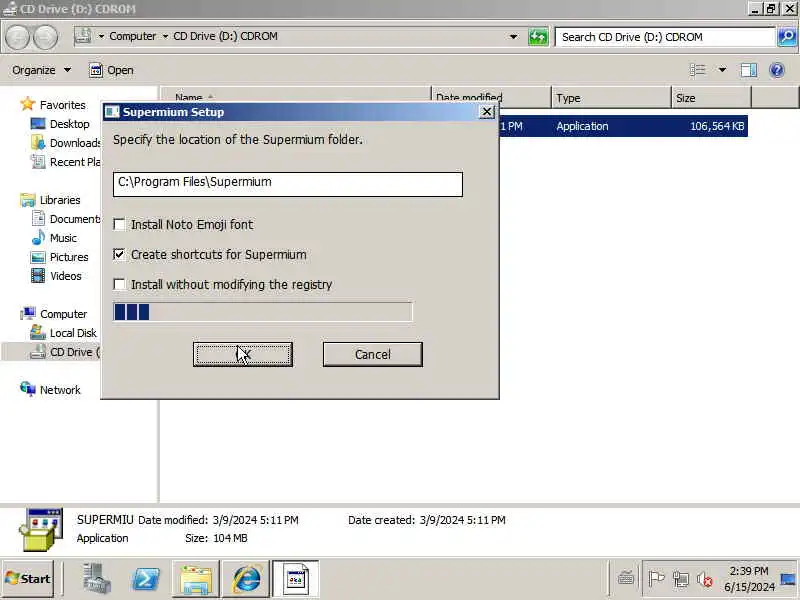This screenshot has width=800, height=600.
Task: Click the Supermium Setup title bar icon
Action: (x=112, y=112)
